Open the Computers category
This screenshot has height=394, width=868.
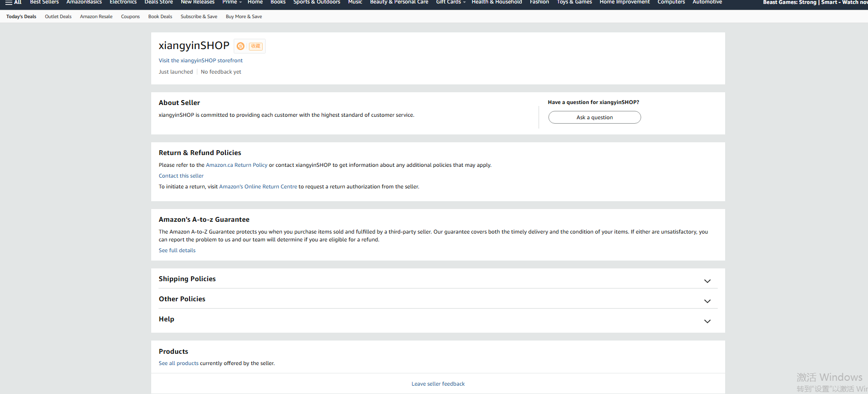coord(671,2)
